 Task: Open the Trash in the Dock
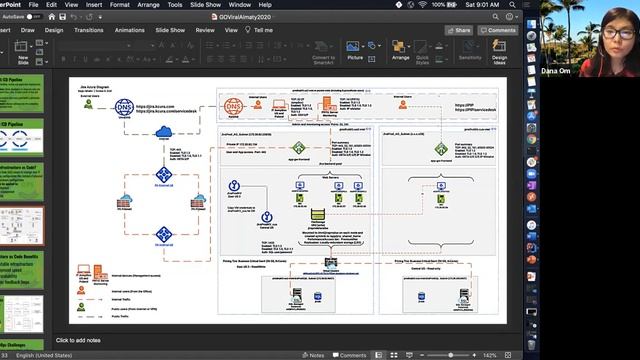tap(531, 344)
